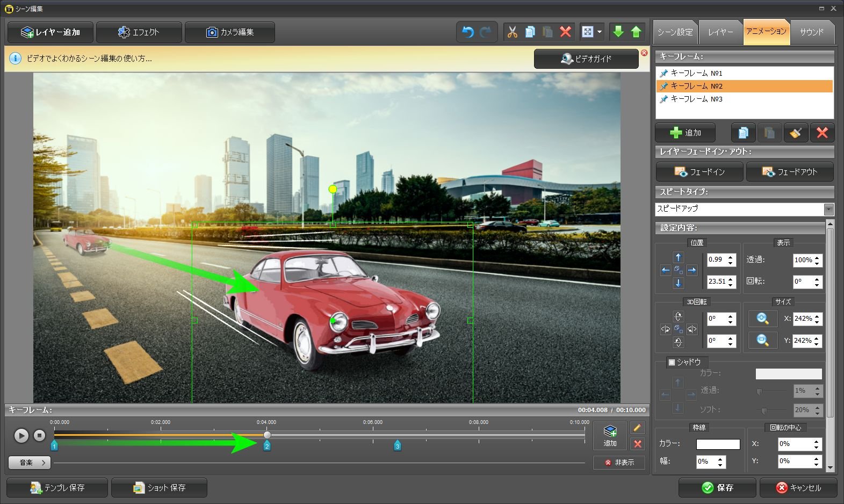Pick the shadow カラー swatch
The height and width of the screenshot is (504, 844).
[x=789, y=373]
